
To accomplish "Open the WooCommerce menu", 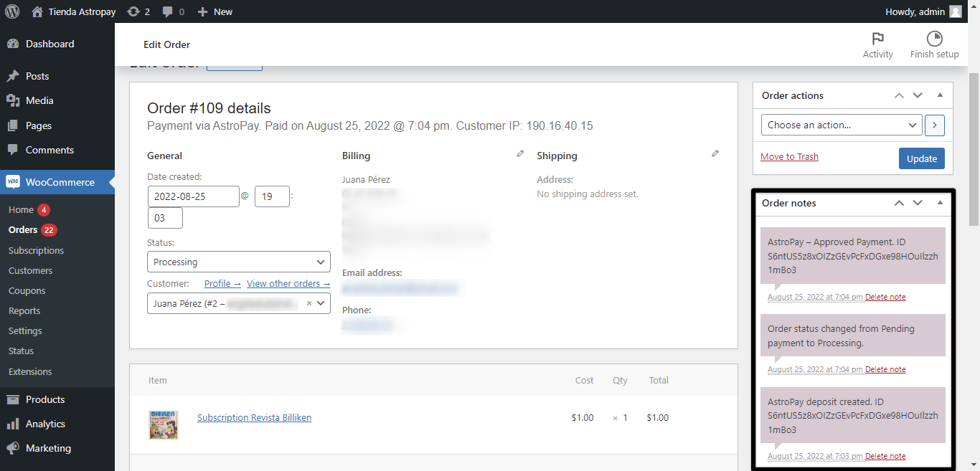I will coord(57,182).
